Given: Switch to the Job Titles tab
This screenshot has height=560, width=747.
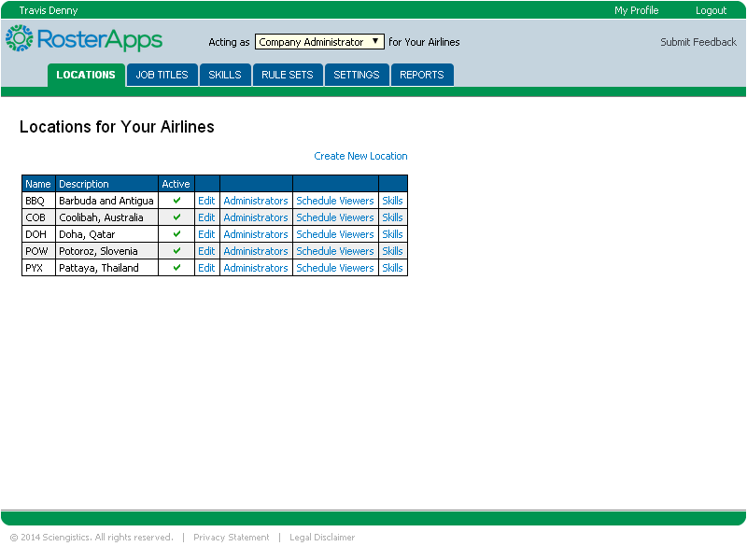Looking at the screenshot, I should click(162, 75).
